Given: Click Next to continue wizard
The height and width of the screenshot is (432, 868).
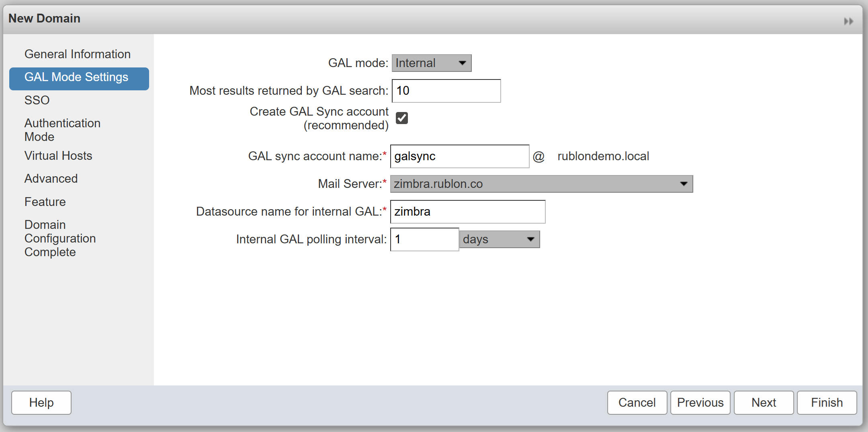Looking at the screenshot, I should click(x=764, y=402).
